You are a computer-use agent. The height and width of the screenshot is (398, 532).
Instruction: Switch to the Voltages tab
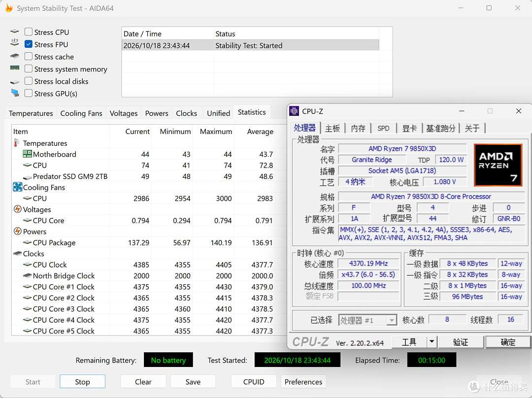(124, 113)
